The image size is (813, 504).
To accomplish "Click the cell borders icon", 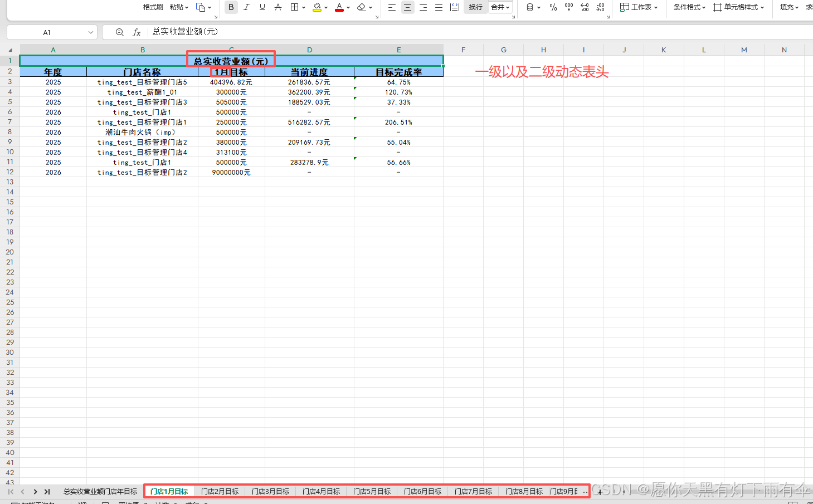I will 294,7.
